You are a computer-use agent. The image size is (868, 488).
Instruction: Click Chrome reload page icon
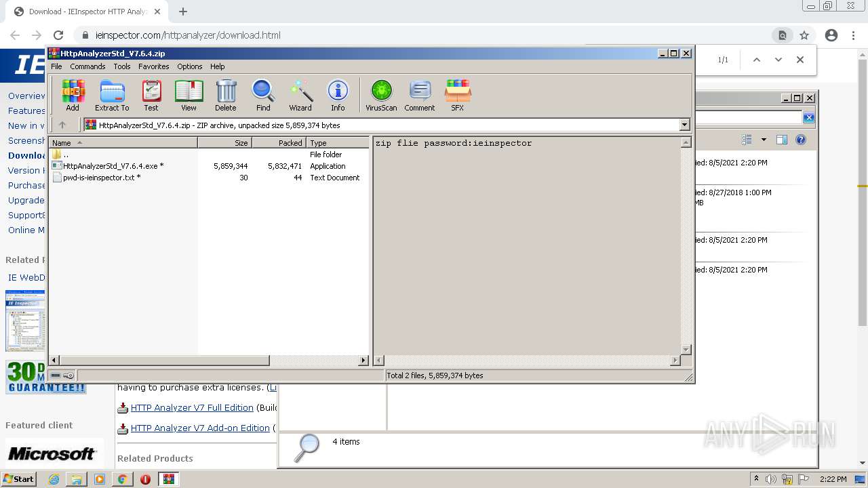[x=58, y=35]
